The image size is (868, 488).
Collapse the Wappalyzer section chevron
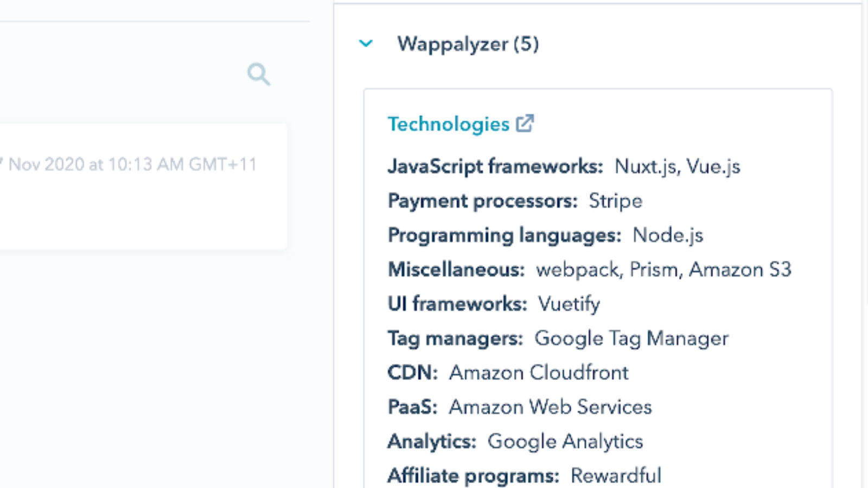pos(366,43)
